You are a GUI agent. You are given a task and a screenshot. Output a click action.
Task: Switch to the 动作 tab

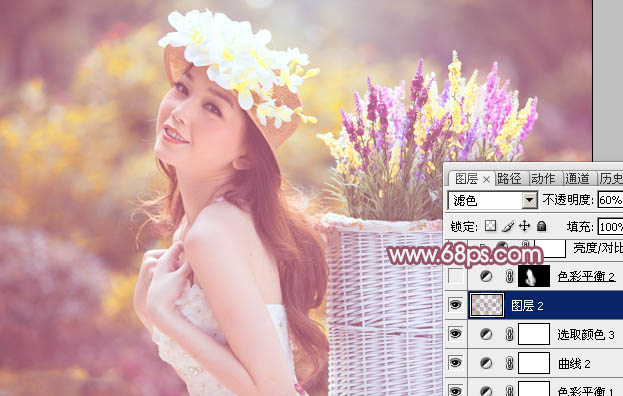pyautogui.click(x=543, y=179)
